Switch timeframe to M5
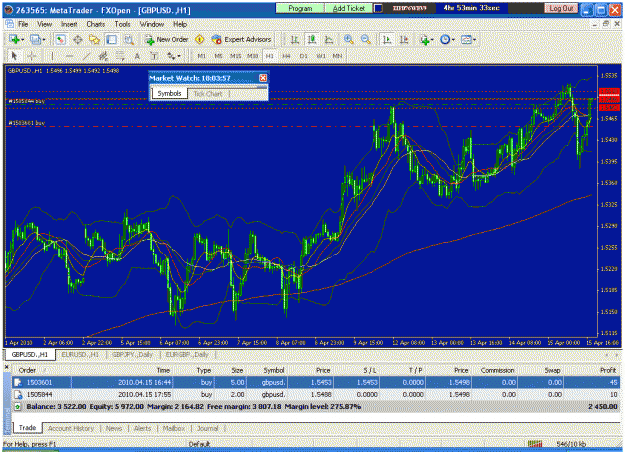The image size is (625, 452). (x=218, y=56)
